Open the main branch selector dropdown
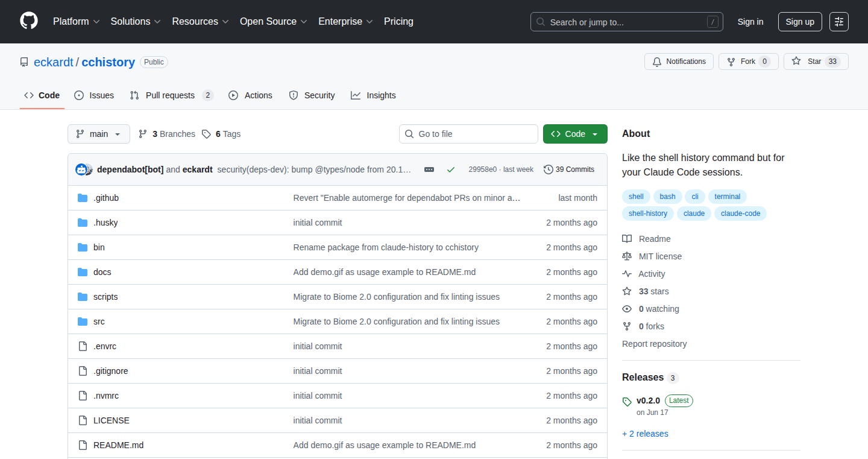Image resolution: width=868 pixels, height=459 pixels. pos(99,134)
